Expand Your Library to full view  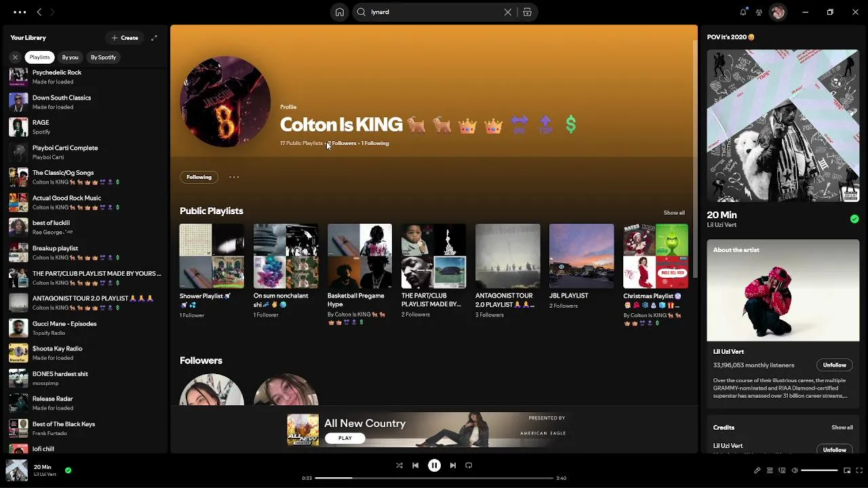coord(154,38)
